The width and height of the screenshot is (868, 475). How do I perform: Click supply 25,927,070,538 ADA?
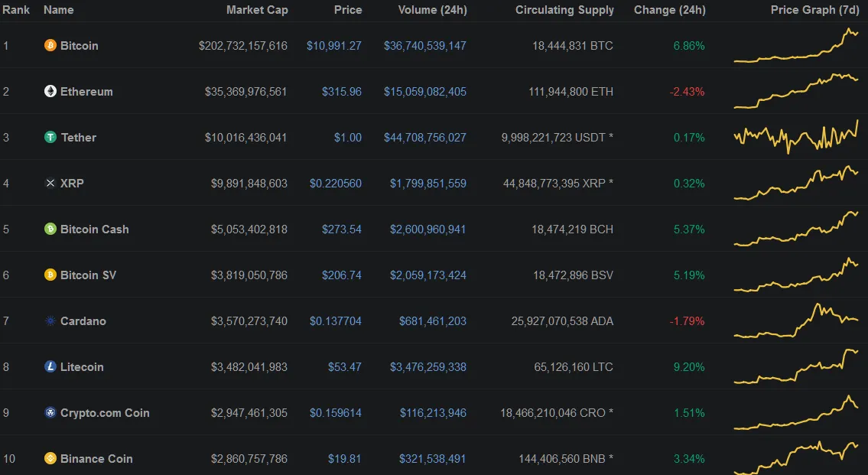pos(562,322)
